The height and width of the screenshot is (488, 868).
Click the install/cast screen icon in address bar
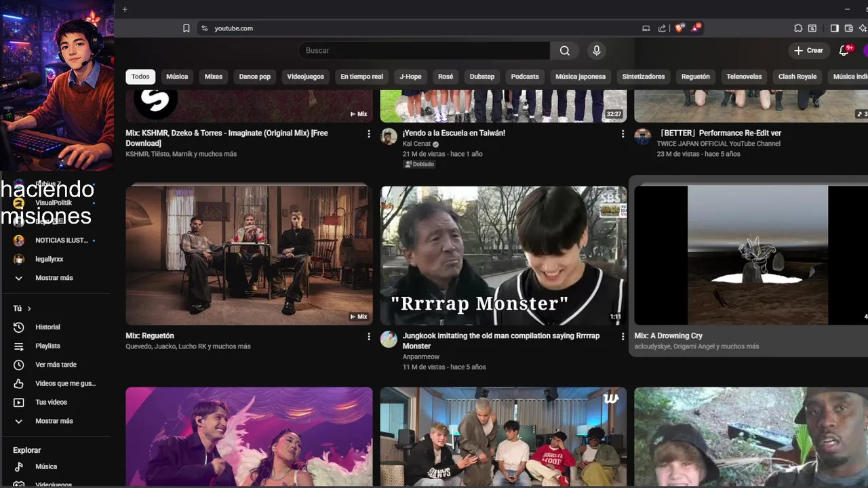click(646, 28)
